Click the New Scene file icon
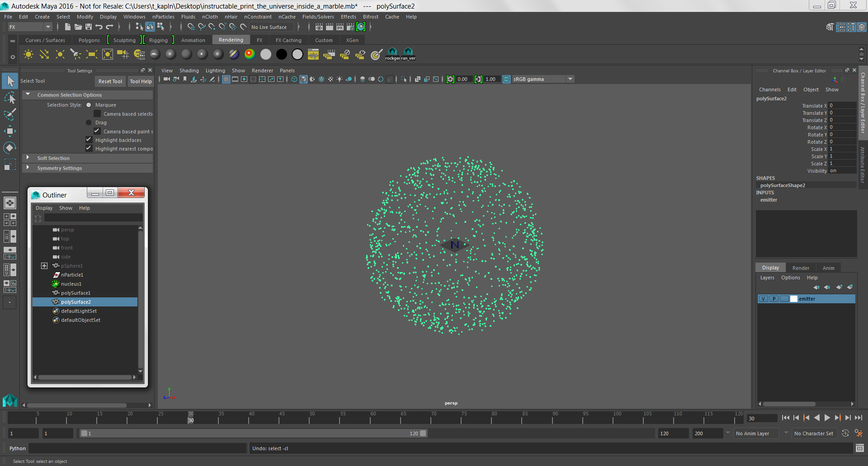Screen dimensions: 868x466 point(67,27)
